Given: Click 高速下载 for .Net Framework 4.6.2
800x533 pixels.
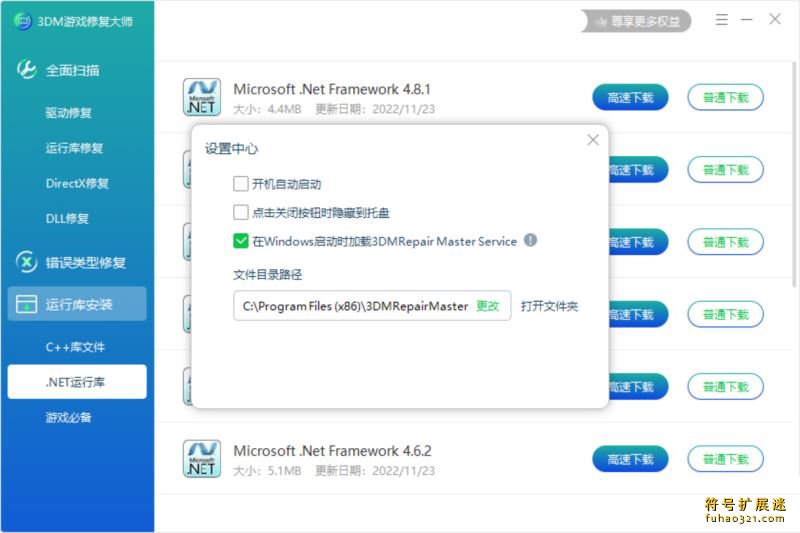Looking at the screenshot, I should [631, 459].
